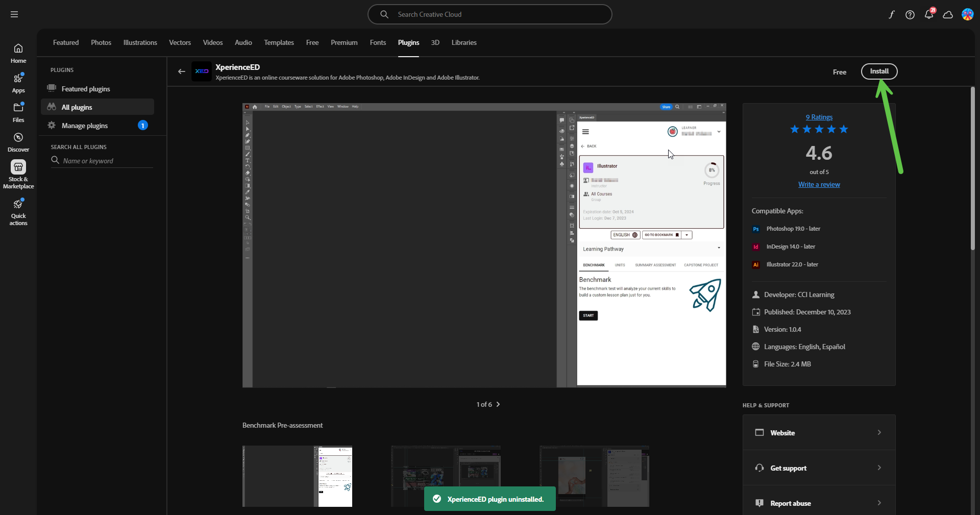This screenshot has width=980, height=515.
Task: Open the user profile avatar
Action: tap(967, 14)
